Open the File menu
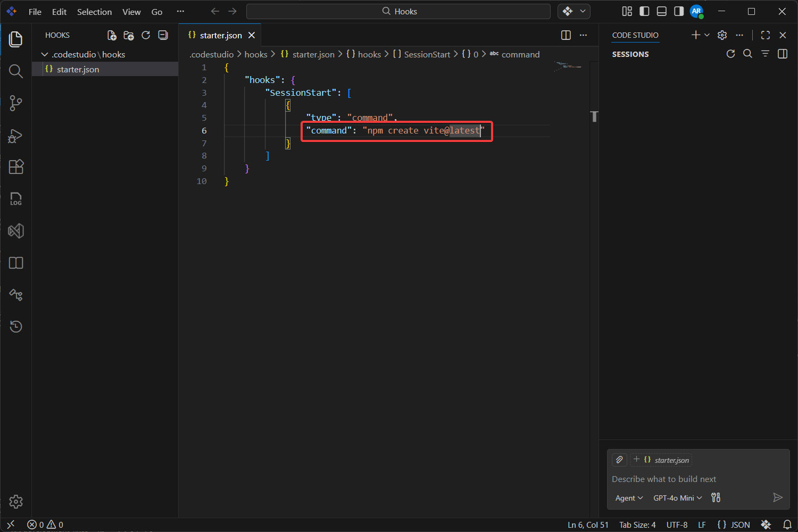The image size is (798, 532). pos(35,11)
